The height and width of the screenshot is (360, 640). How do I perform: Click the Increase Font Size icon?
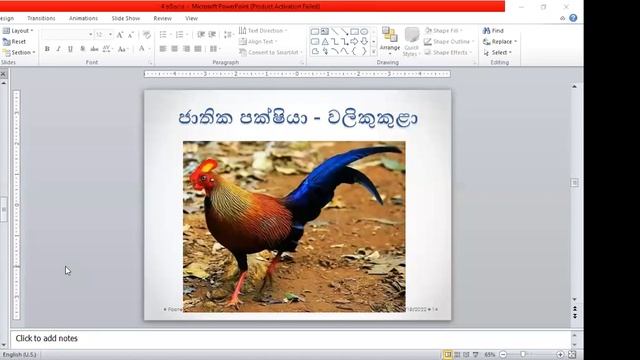click(x=120, y=35)
